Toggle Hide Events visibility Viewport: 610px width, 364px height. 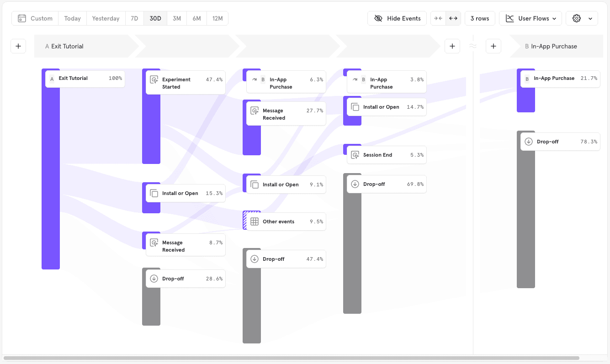(397, 18)
